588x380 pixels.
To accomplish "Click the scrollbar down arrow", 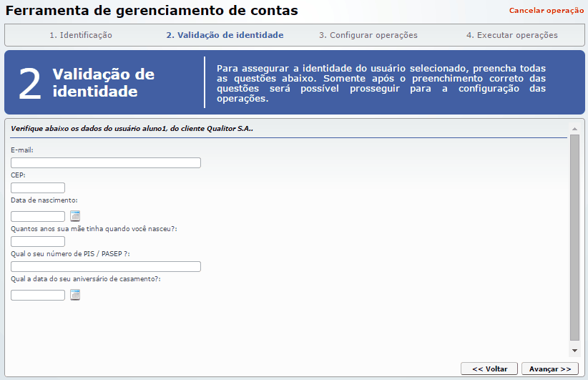I will click(574, 351).
